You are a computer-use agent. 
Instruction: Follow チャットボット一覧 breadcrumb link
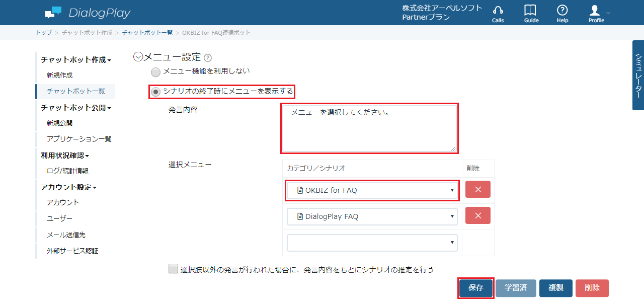[147, 33]
